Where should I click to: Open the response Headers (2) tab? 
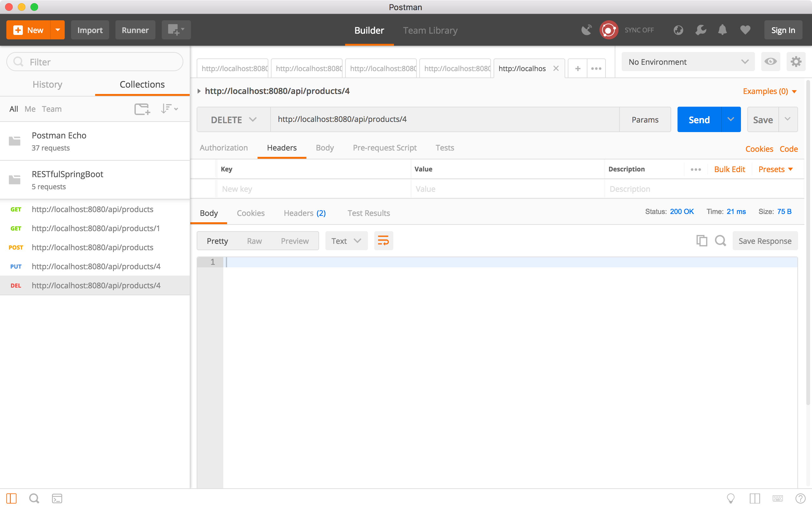[x=305, y=213]
